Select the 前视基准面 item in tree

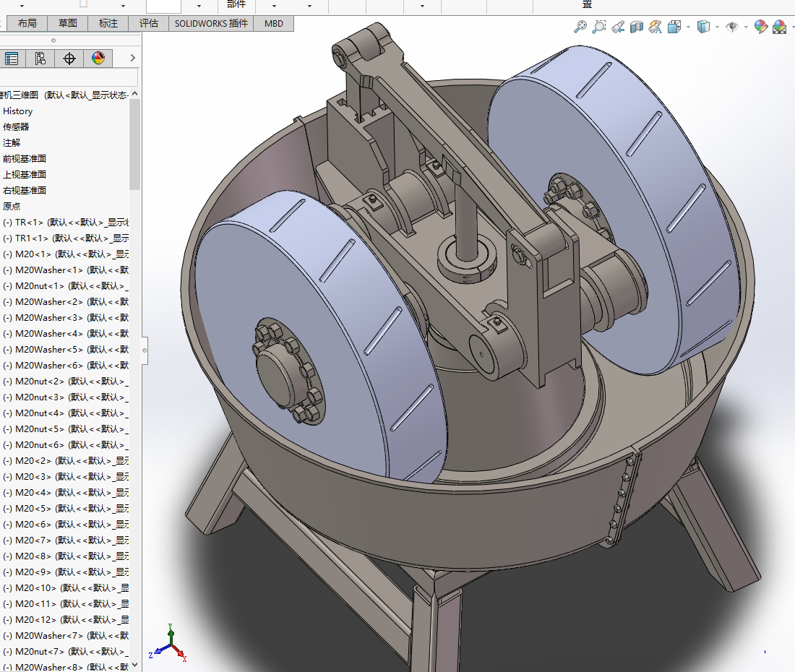click(25, 158)
